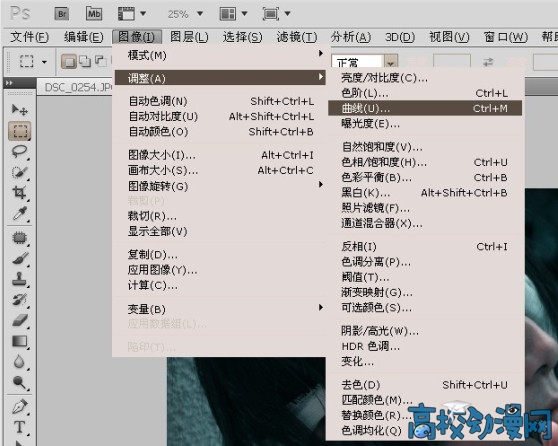Open the 滤镜(T) menu
Viewport: 558px width, 446px height.
[x=297, y=37]
